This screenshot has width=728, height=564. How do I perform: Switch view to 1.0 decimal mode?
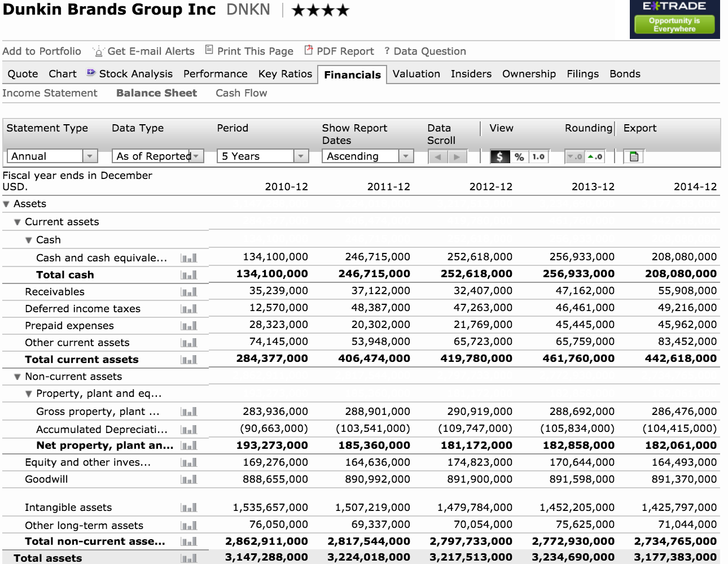(538, 156)
